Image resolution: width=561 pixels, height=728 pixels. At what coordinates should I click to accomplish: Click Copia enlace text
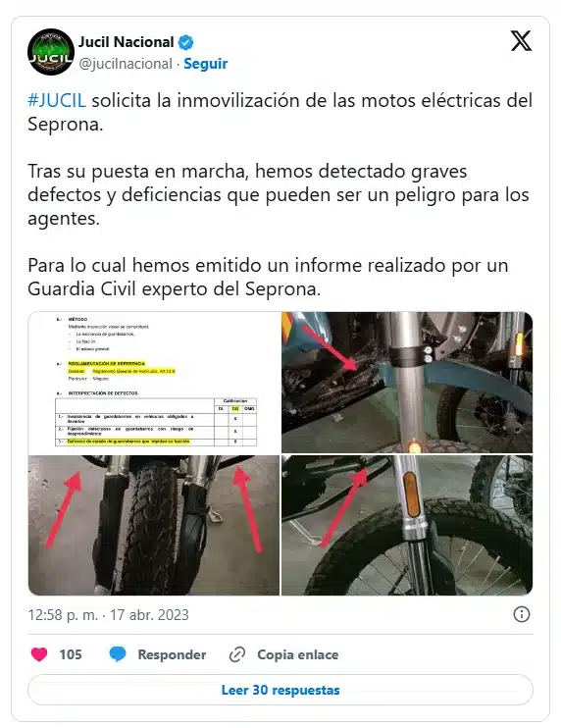click(x=297, y=654)
